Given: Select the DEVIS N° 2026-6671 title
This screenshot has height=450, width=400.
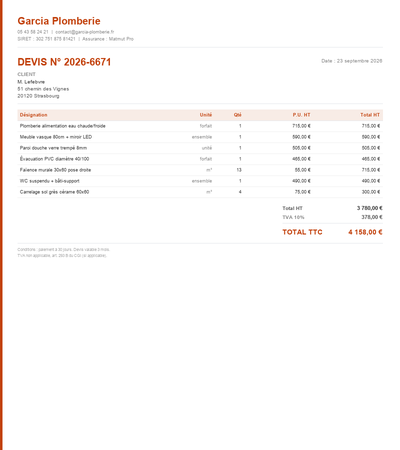Looking at the screenshot, I should [64, 62].
